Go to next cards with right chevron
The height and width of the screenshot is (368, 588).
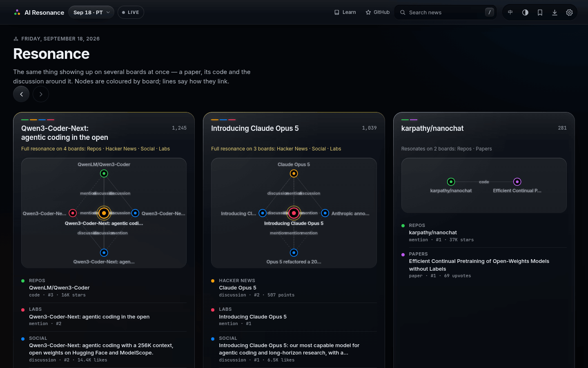point(41,94)
